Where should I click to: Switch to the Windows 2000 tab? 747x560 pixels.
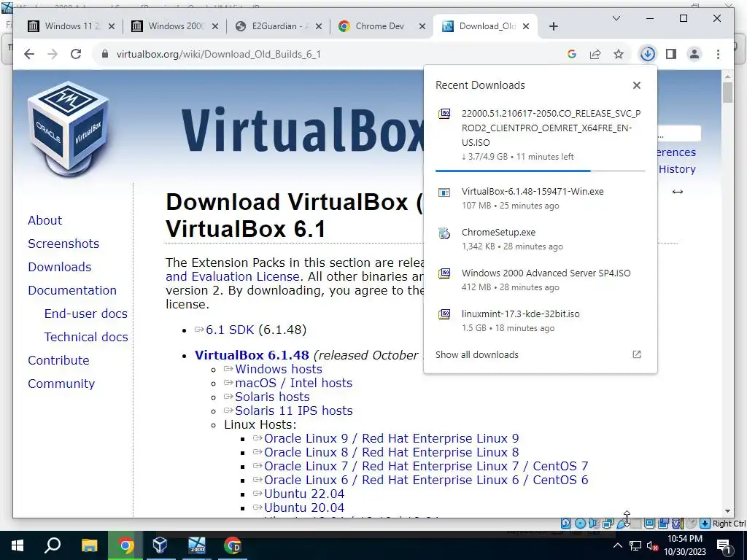177,26
